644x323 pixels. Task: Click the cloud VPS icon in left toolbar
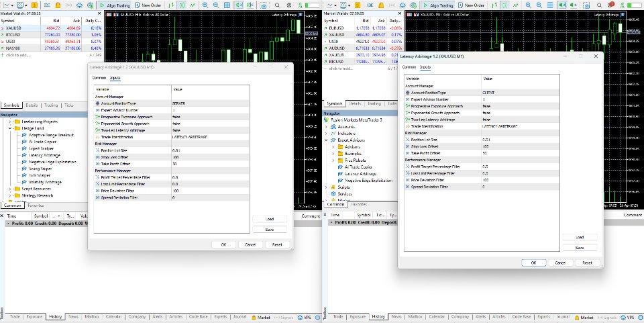coord(79,5)
